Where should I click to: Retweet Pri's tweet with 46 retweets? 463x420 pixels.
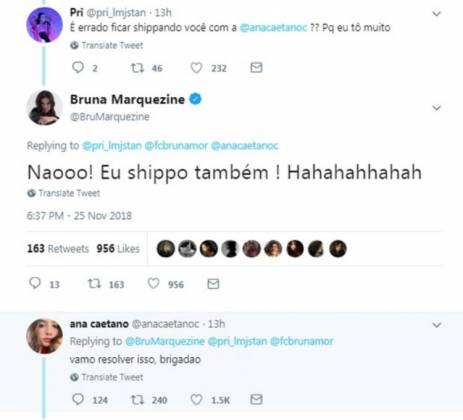click(x=137, y=68)
